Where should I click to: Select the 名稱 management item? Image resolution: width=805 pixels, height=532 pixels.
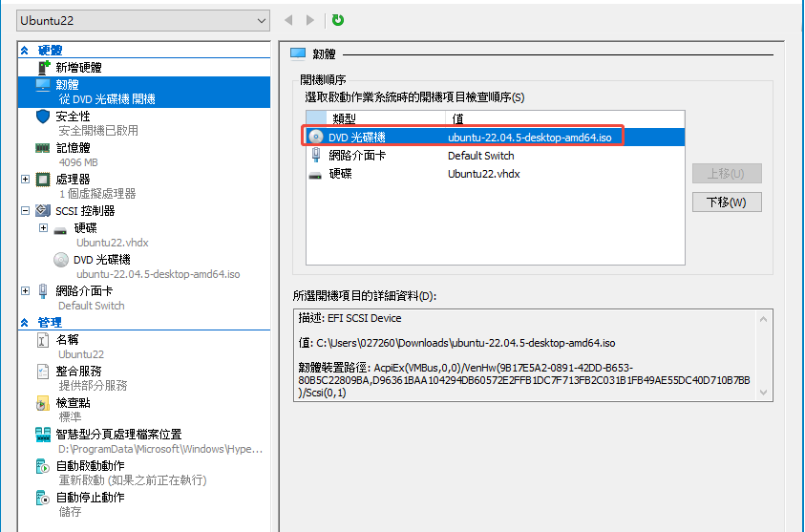coord(67,340)
